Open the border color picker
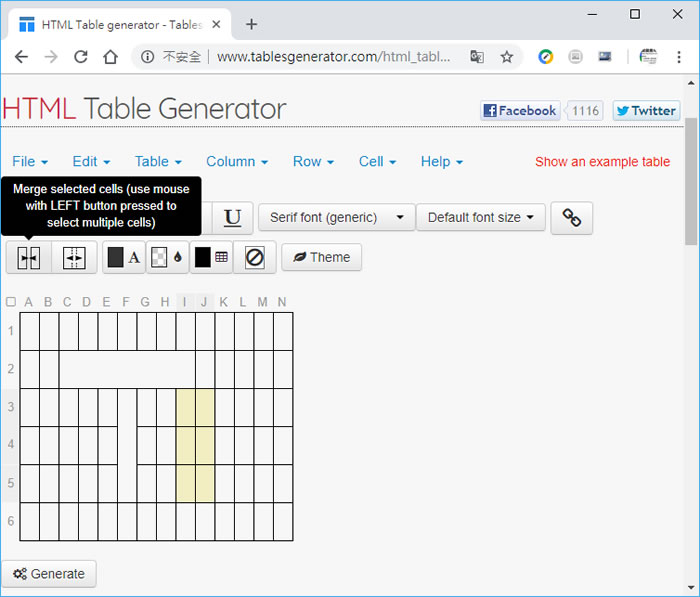The height and width of the screenshot is (597, 700). (x=211, y=258)
